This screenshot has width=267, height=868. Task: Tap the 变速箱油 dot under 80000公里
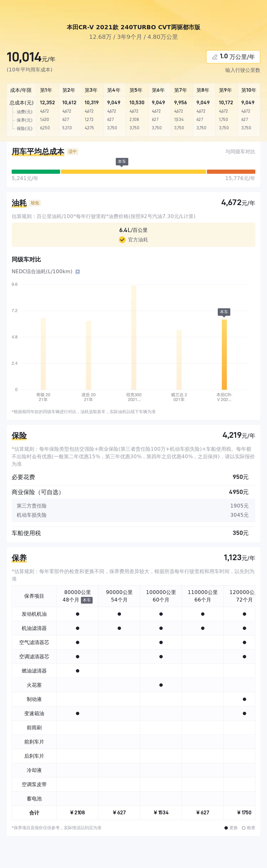click(x=77, y=713)
